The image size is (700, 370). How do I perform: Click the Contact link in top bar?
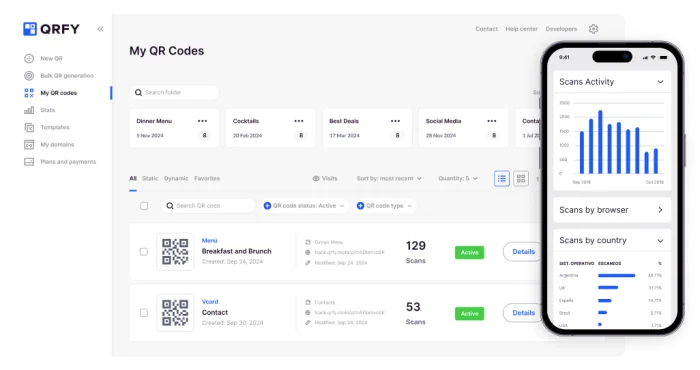tap(486, 29)
